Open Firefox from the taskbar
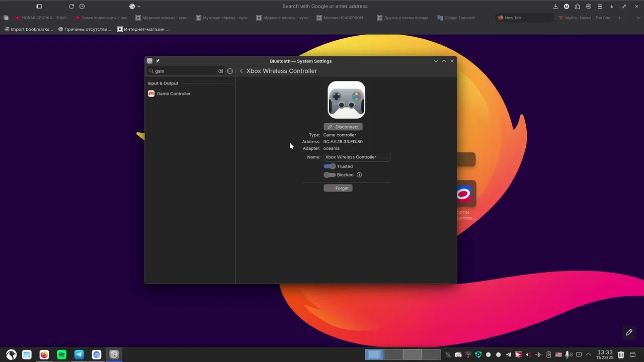The image size is (644, 362). (x=44, y=354)
